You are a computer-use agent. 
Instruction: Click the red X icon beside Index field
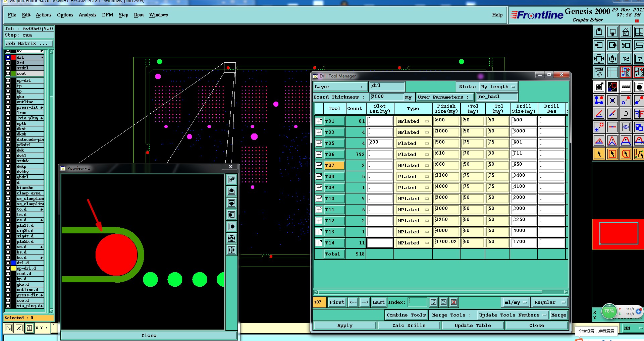(453, 302)
